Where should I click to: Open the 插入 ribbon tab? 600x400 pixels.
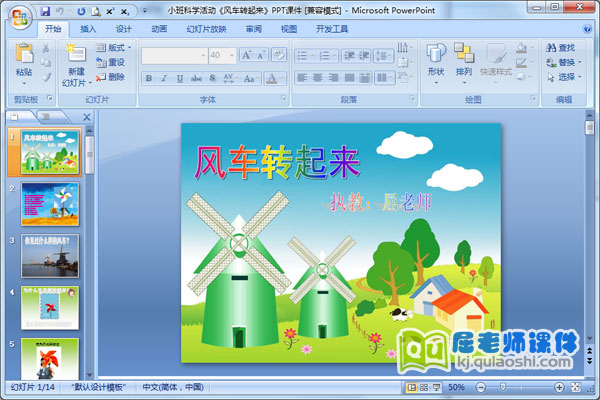[x=88, y=29]
